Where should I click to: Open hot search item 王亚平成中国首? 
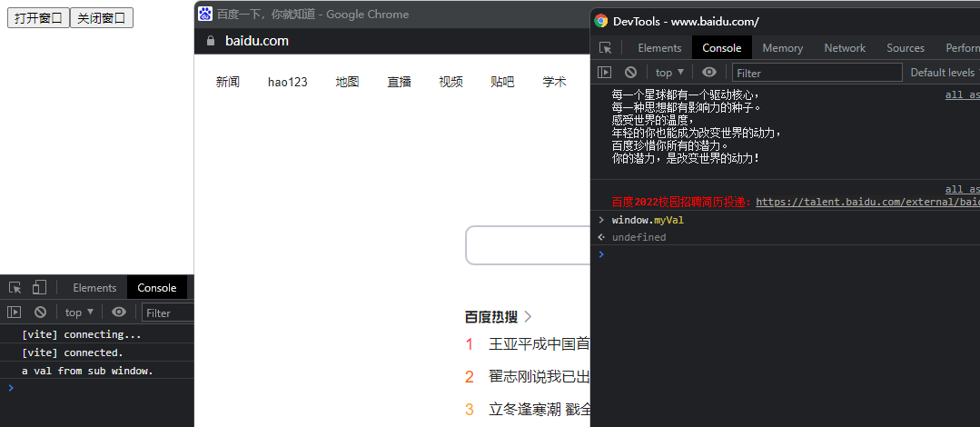click(x=539, y=343)
